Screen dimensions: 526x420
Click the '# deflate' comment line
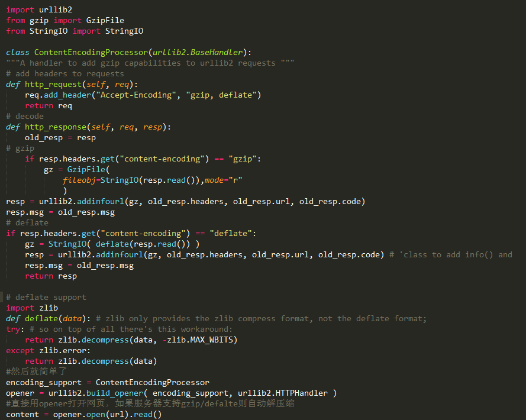[27, 223]
